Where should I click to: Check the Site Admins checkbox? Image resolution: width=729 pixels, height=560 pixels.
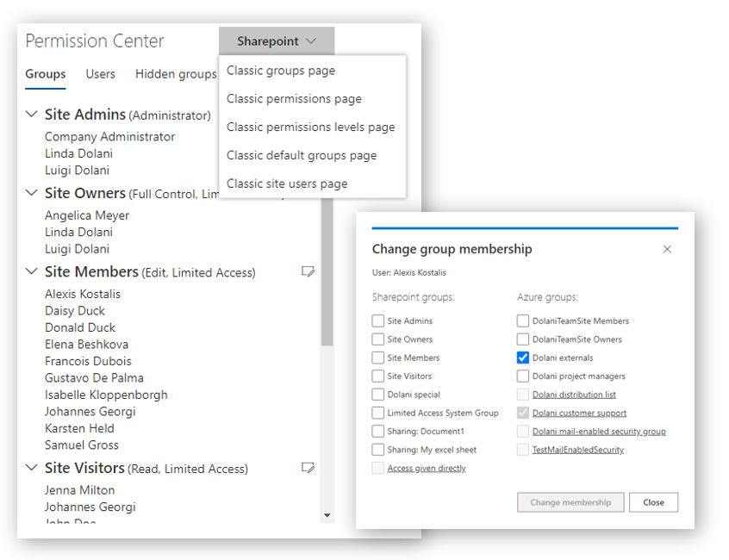[378, 320]
